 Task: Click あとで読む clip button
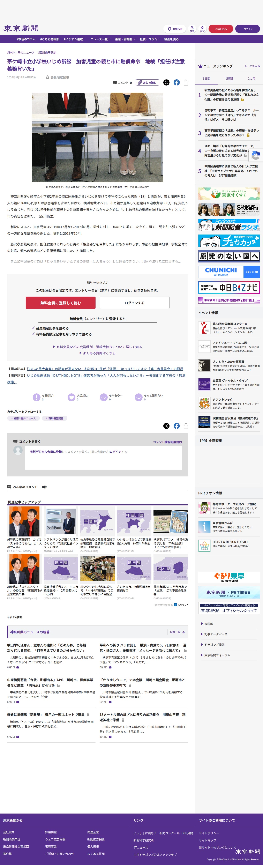[148, 83]
